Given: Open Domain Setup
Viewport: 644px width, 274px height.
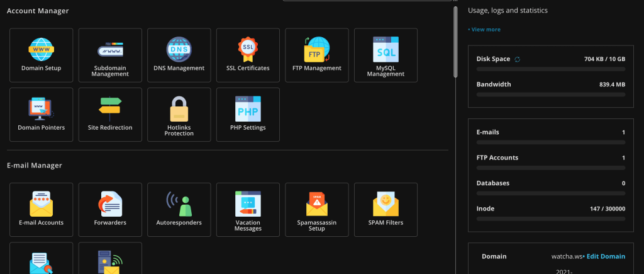Looking at the screenshot, I should [41, 55].
